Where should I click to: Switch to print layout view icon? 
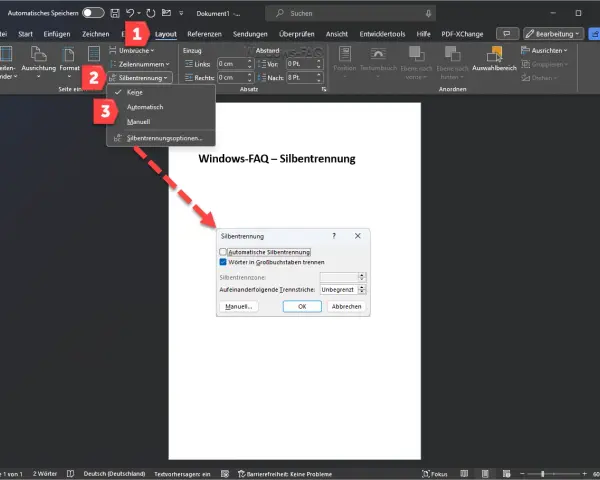coord(485,474)
